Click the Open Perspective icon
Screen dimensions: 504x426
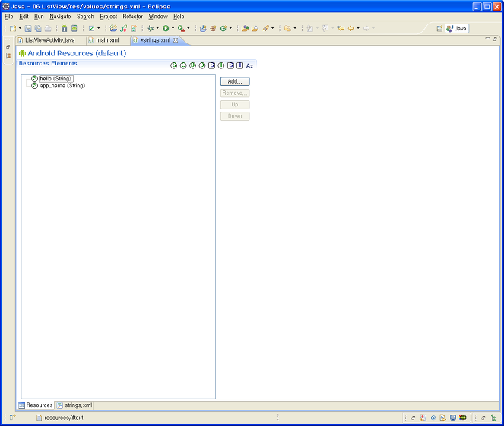click(x=439, y=29)
